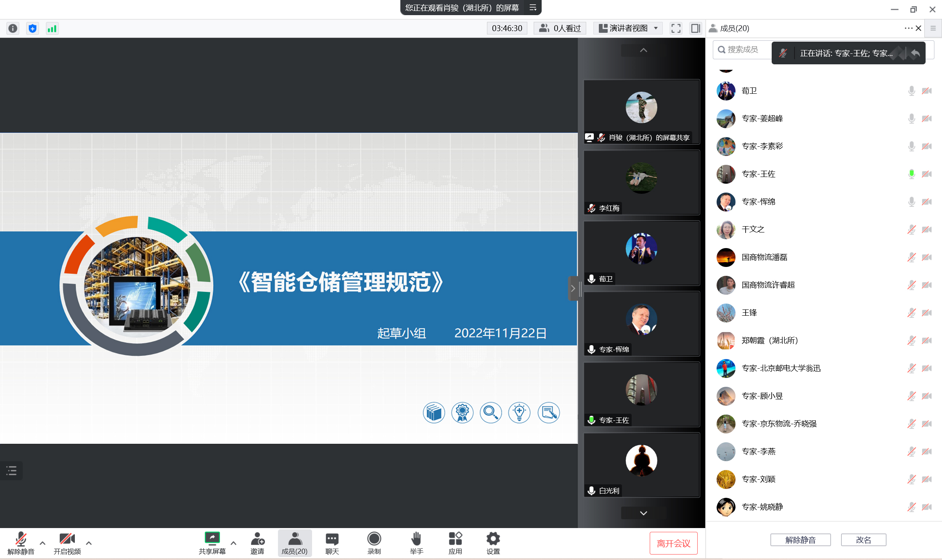The image size is (942, 560).
Task: Click the 离开会议 leave button
Action: (x=673, y=543)
